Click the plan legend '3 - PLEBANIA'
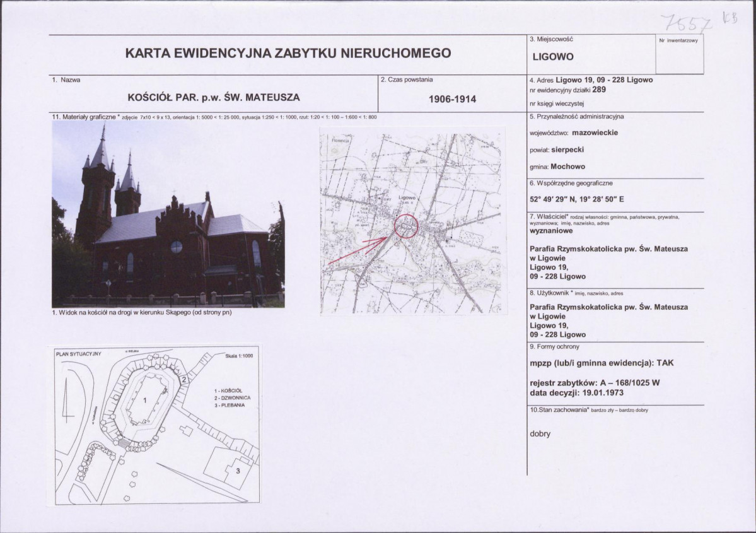Screen dimensions: 756x533 click(x=230, y=405)
